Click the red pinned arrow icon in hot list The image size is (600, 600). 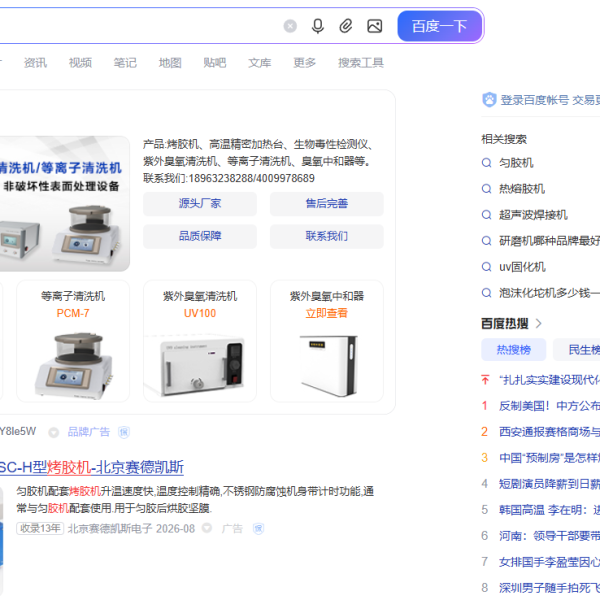click(485, 380)
